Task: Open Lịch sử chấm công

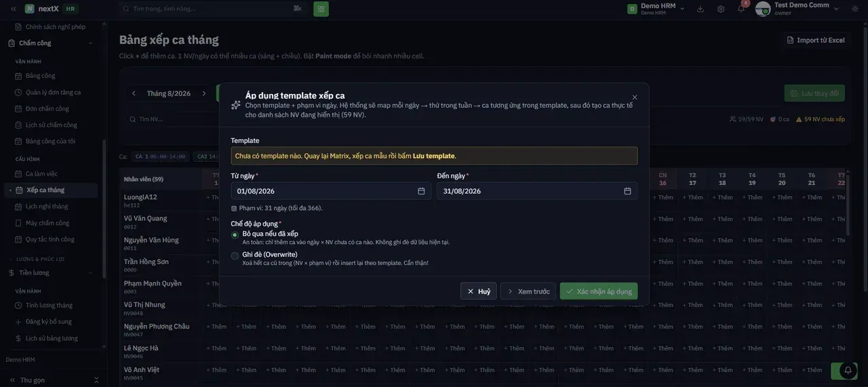Action: [x=51, y=125]
